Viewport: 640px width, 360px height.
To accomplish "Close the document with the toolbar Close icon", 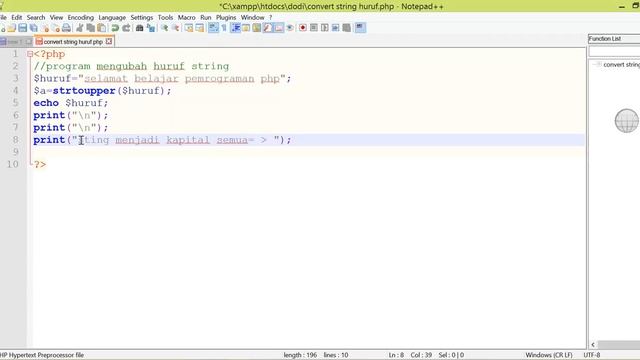I will (45, 28).
